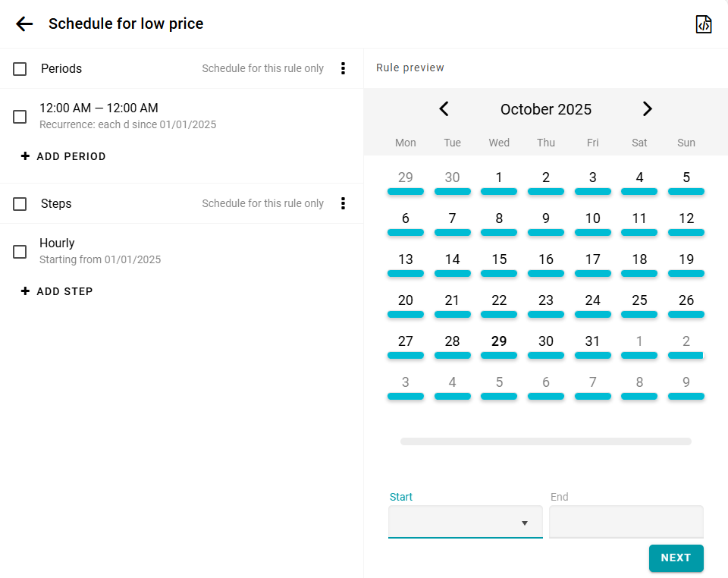Open the Start dropdown
The width and height of the screenshot is (728, 578).
coord(465,522)
